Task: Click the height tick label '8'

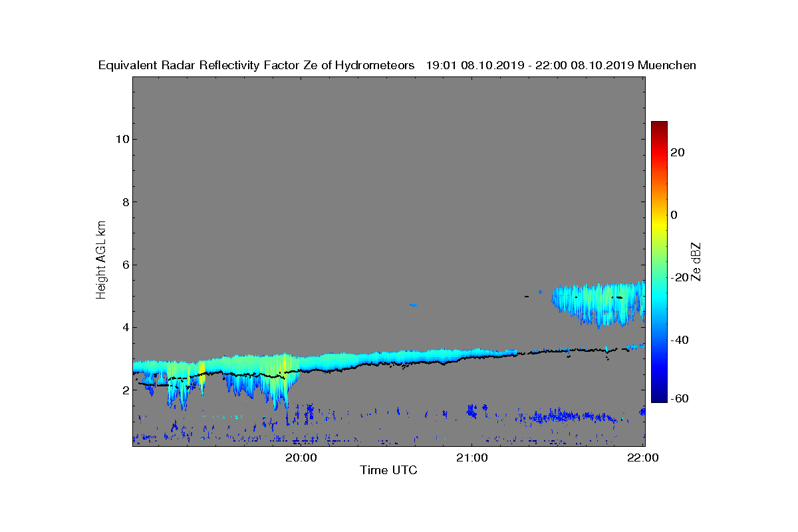Action: pyautogui.click(x=124, y=202)
